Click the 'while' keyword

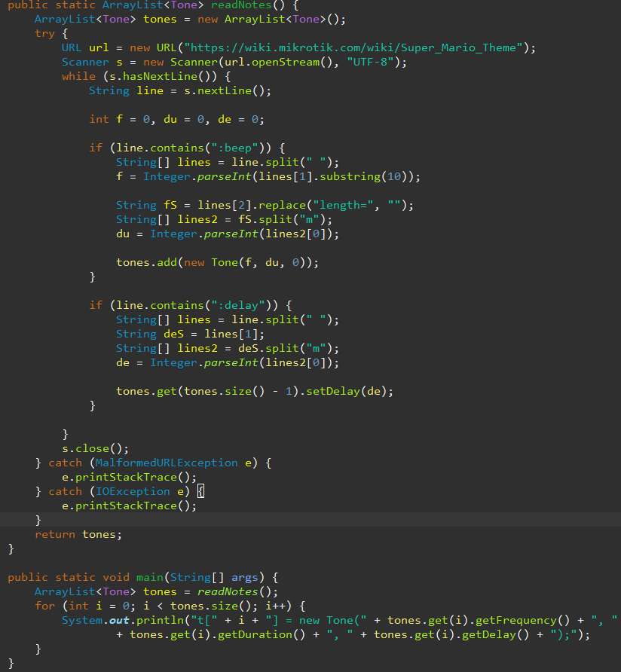click(x=78, y=76)
